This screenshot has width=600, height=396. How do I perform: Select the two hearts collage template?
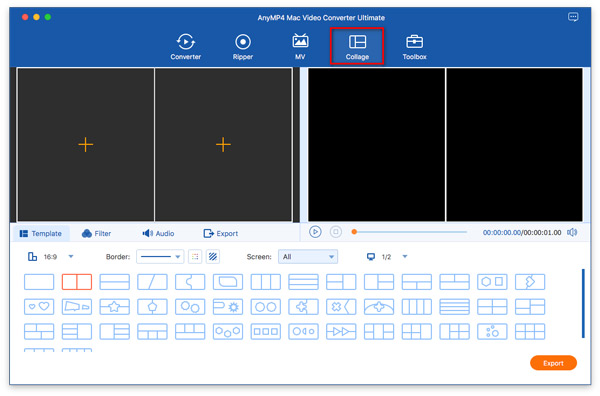pyautogui.click(x=39, y=306)
